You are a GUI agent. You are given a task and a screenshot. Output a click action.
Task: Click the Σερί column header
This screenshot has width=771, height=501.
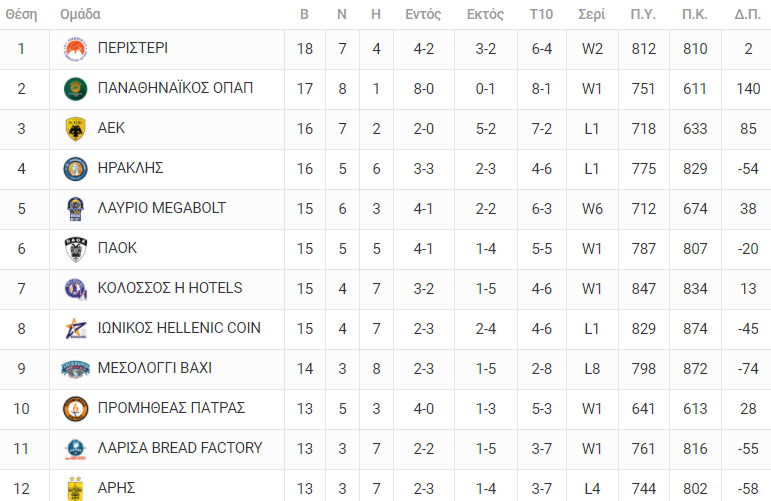pyautogui.click(x=592, y=15)
